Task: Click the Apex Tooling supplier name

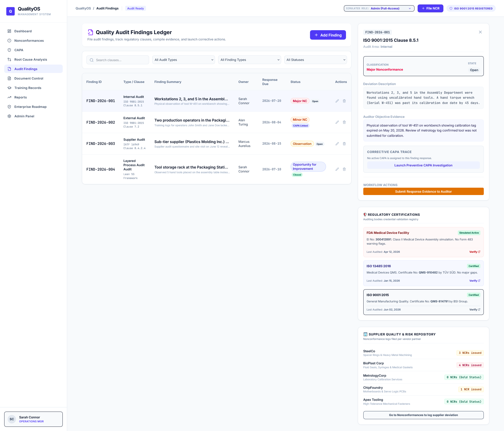Action: point(373,400)
